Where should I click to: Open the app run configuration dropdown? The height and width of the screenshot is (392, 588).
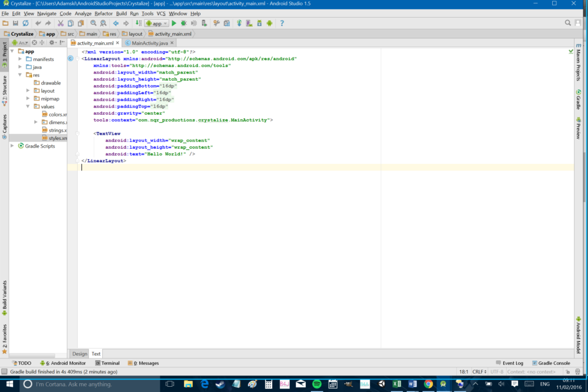click(x=156, y=23)
